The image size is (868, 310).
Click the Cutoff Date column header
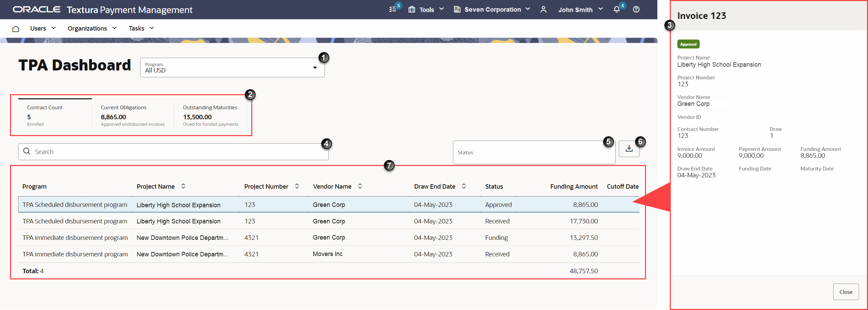click(623, 186)
